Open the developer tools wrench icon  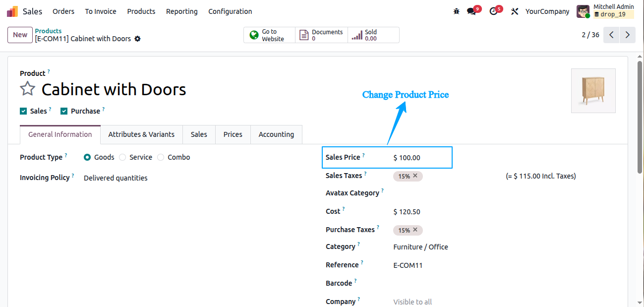click(515, 11)
